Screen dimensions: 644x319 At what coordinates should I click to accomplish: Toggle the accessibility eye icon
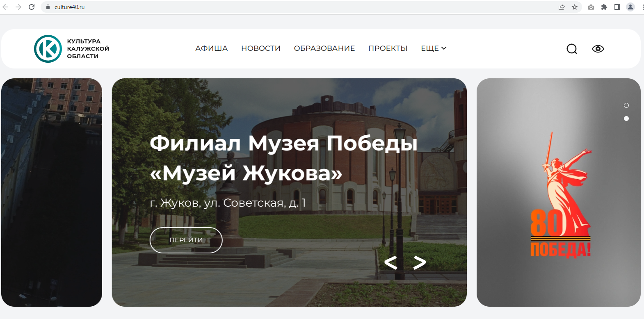(598, 49)
